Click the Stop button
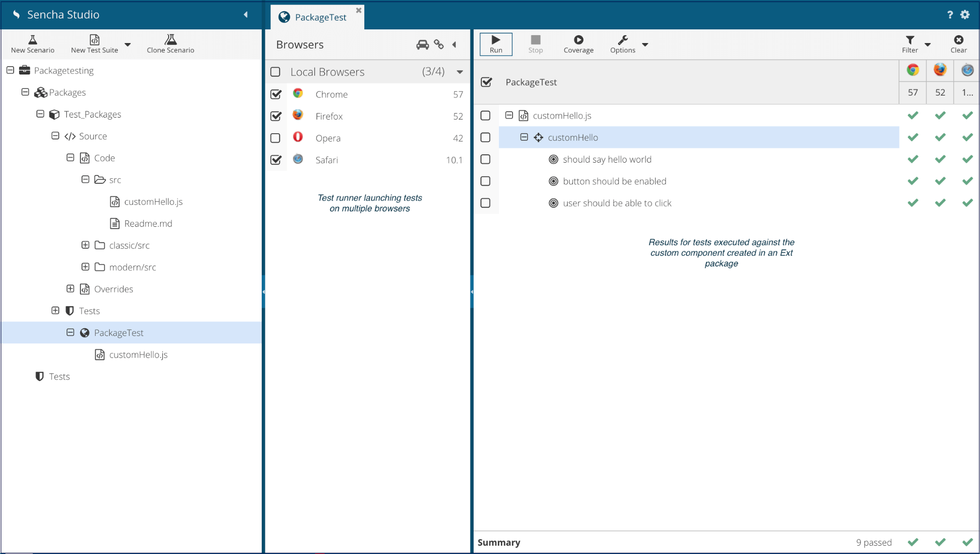Image resolution: width=980 pixels, height=554 pixels. (535, 44)
